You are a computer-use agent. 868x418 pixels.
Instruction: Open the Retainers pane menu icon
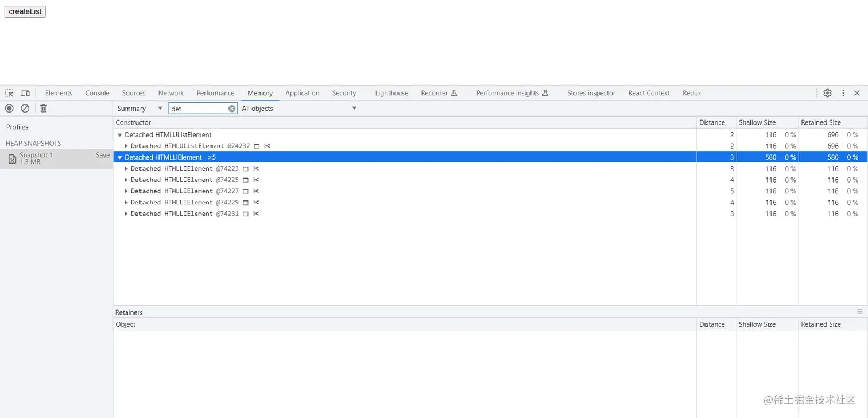pos(859,312)
